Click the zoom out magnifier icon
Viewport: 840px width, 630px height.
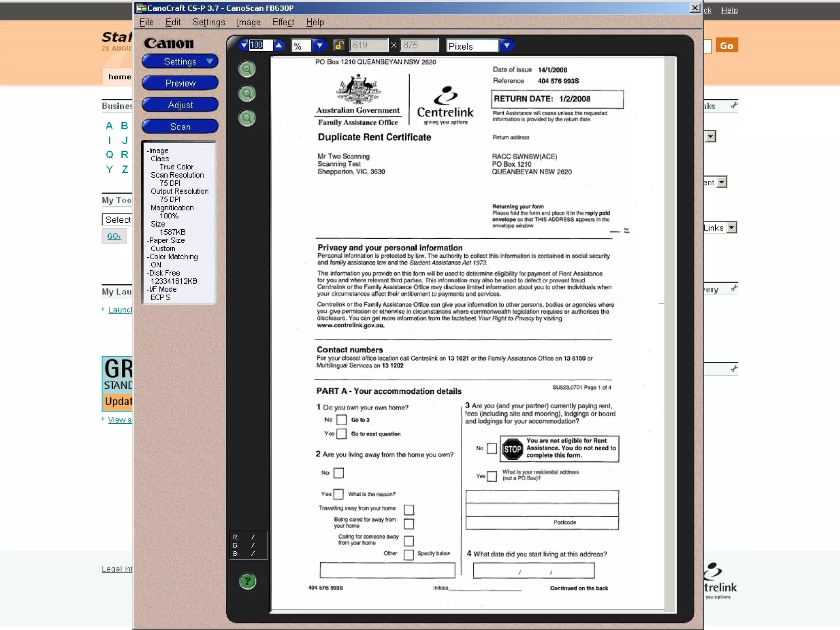[x=247, y=94]
